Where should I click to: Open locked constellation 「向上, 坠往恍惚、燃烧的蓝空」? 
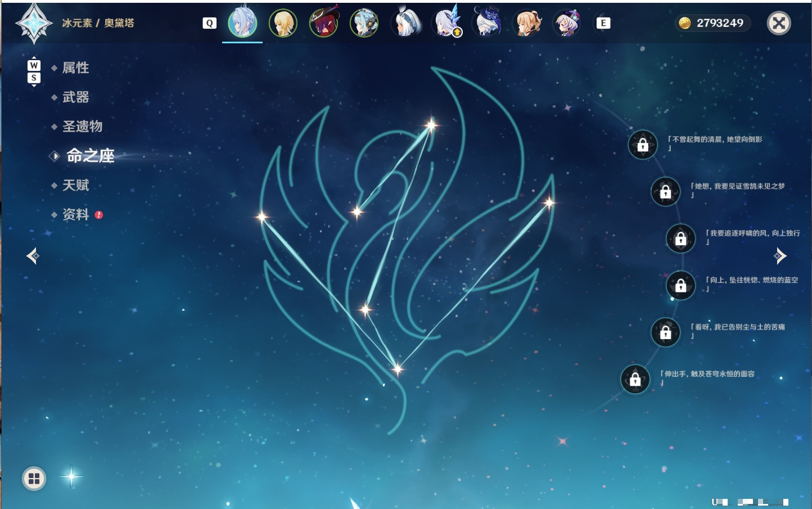(681, 286)
